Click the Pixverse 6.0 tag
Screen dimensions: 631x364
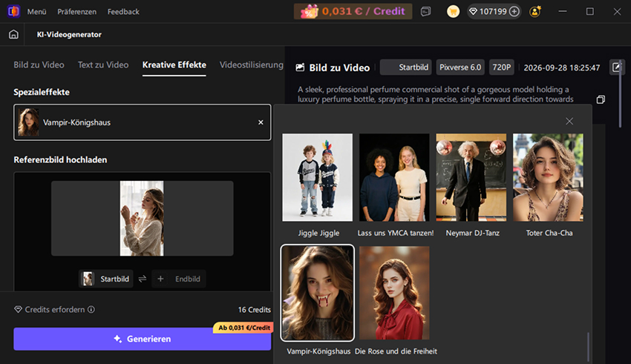click(x=460, y=67)
